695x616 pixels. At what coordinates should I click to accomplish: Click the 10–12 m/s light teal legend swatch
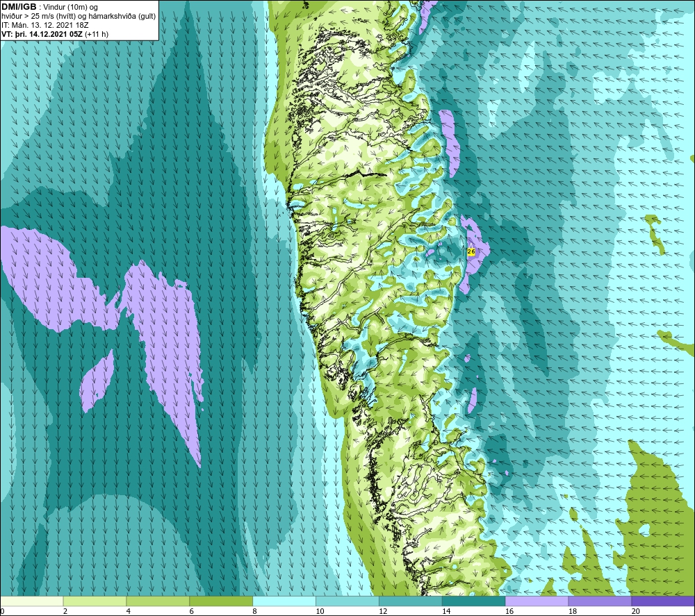(347, 601)
